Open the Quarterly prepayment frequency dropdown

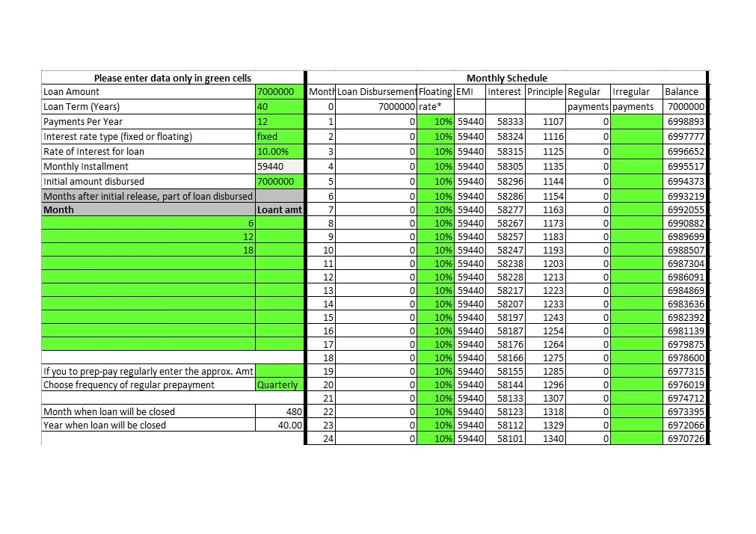[279, 385]
